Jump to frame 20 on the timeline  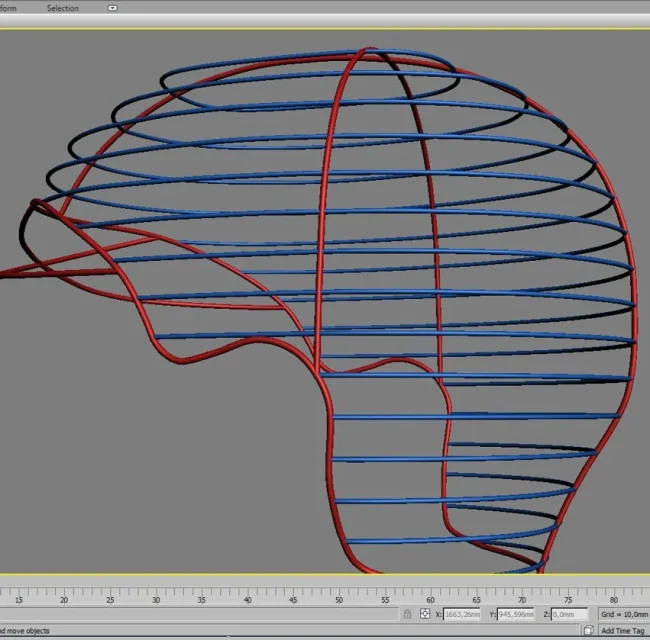[x=64, y=597]
